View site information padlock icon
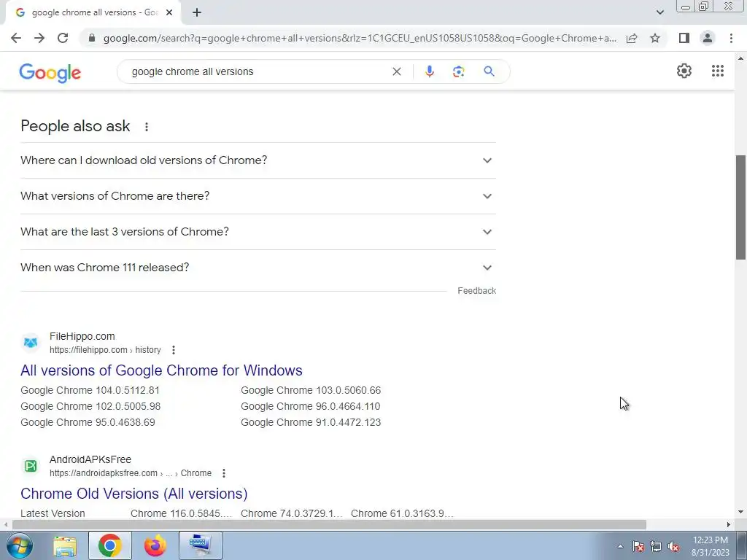Screen dimensions: 747x560 pos(91,38)
